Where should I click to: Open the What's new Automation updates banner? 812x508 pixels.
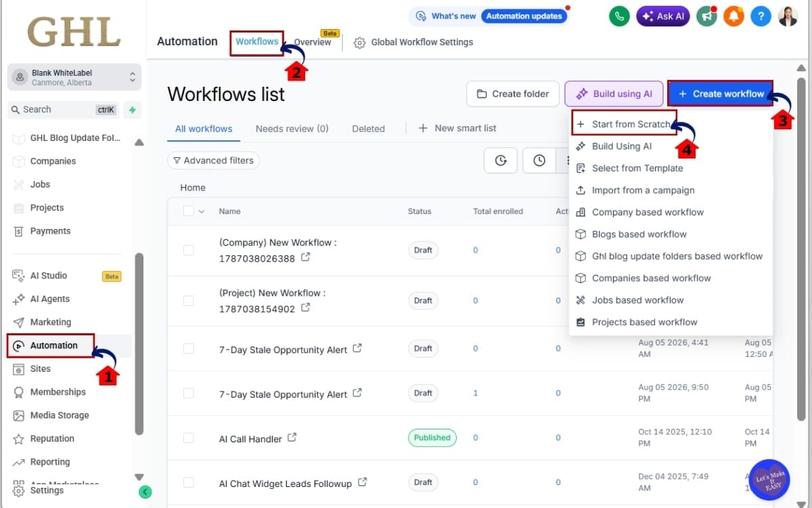[x=490, y=16]
